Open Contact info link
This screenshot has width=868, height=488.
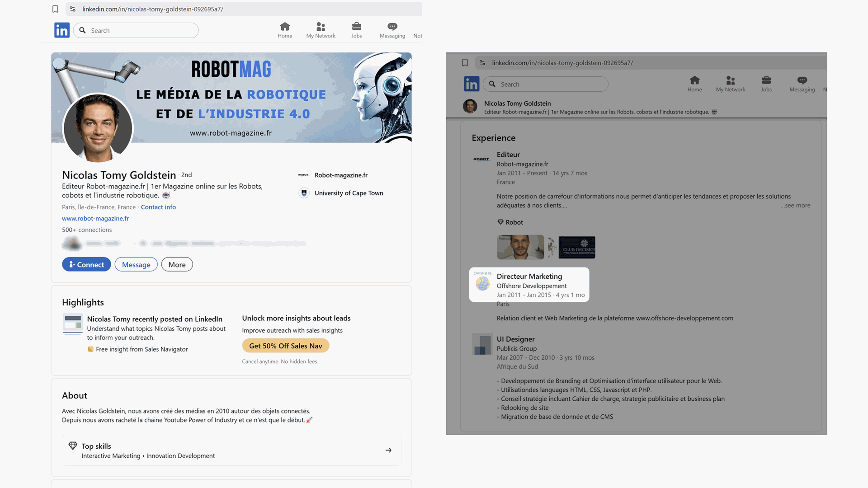click(158, 207)
